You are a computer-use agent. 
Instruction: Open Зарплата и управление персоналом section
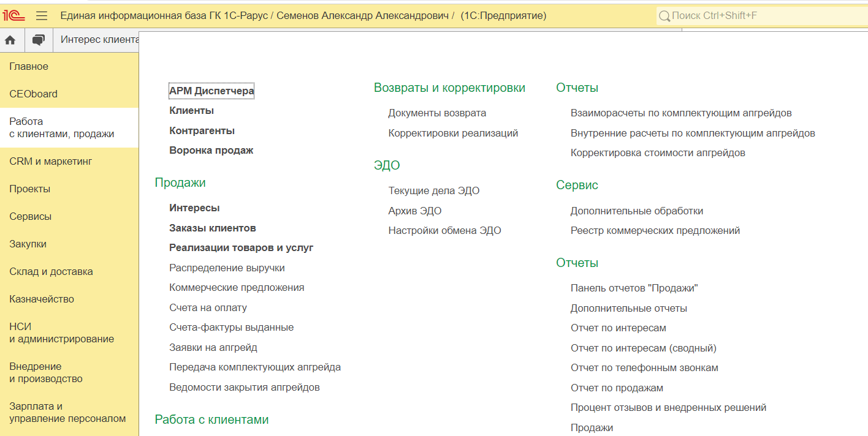pyautogui.click(x=69, y=412)
